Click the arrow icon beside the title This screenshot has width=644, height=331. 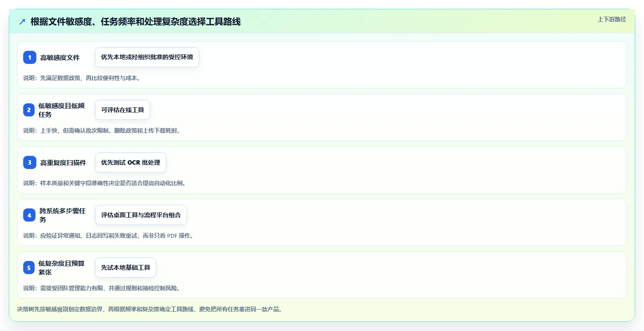22,21
